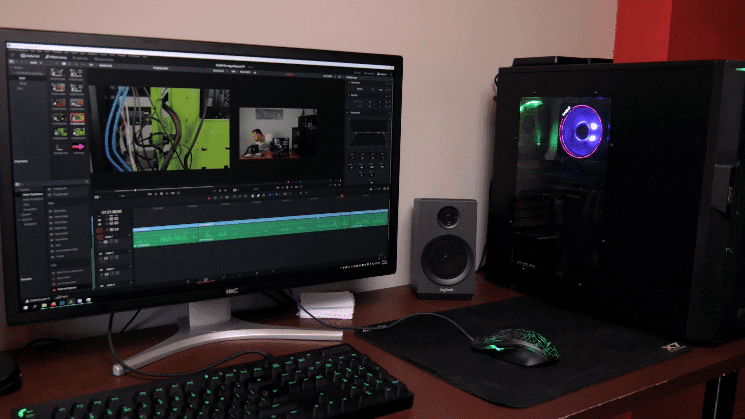745x419 pixels.
Task: Toggle the red A1 destination control
Action: pos(100,237)
